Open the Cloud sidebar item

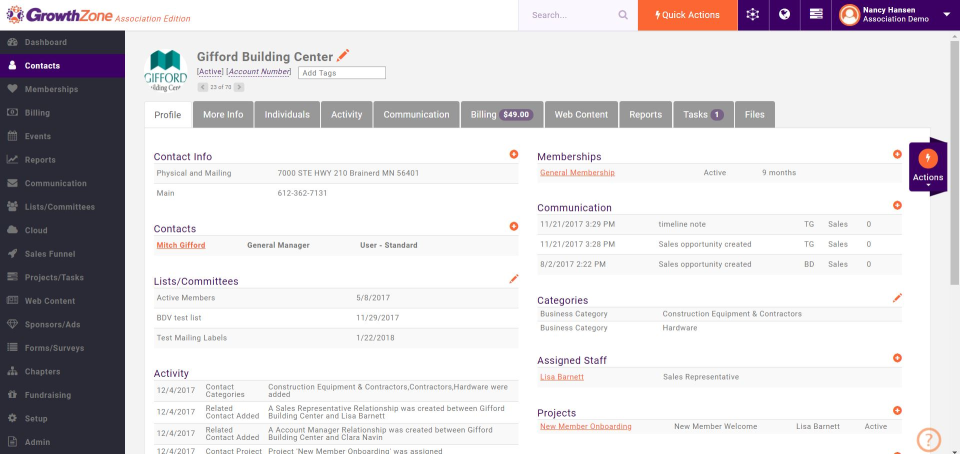[x=62, y=231]
